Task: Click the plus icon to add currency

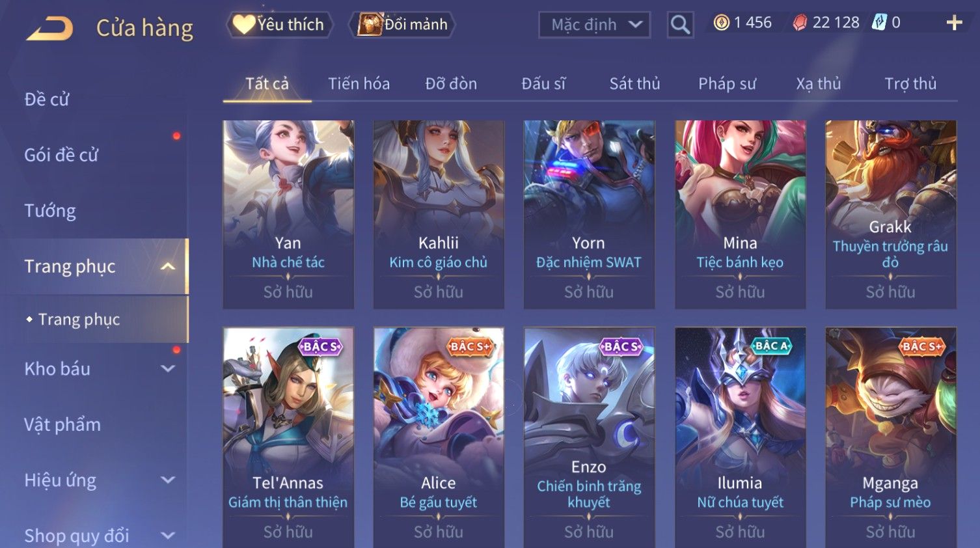Action: click(954, 23)
